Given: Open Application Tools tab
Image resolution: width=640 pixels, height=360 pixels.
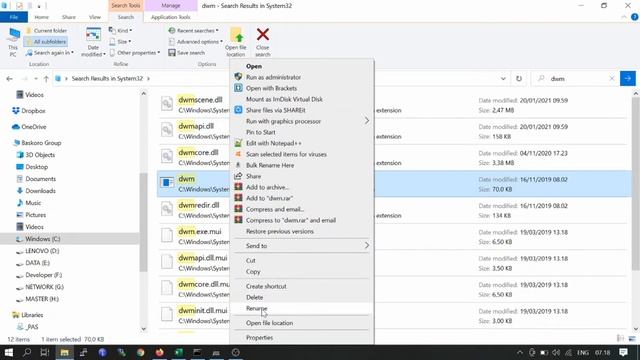Looking at the screenshot, I should 171,17.
